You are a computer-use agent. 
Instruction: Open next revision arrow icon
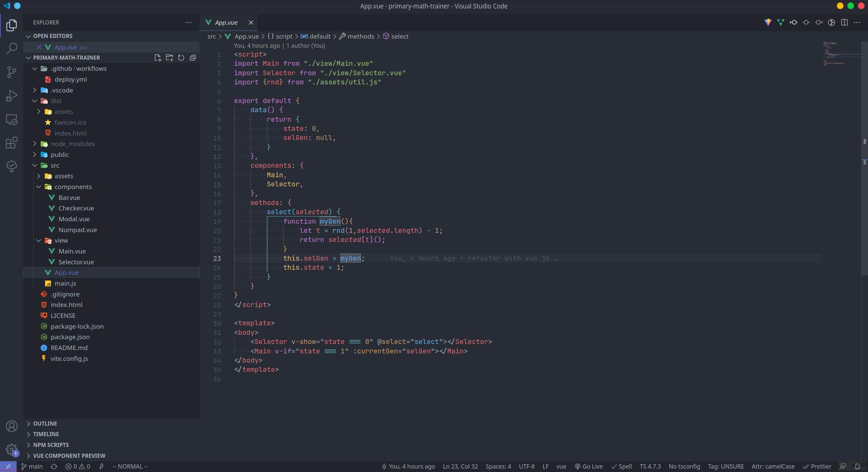[x=819, y=22]
